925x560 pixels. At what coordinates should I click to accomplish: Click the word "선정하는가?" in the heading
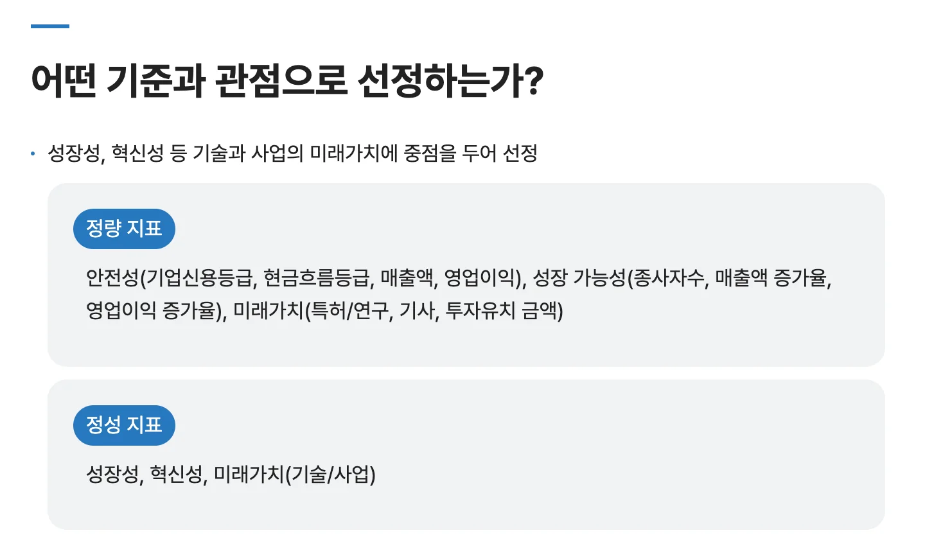450,81
